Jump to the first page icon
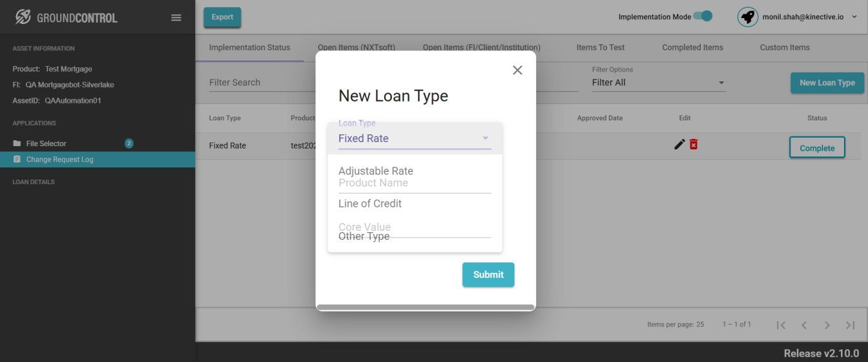This screenshot has height=362, width=868. click(x=781, y=325)
